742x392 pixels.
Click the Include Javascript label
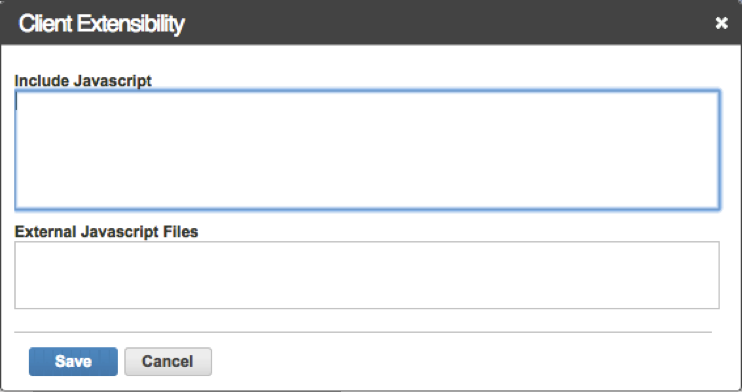83,80
